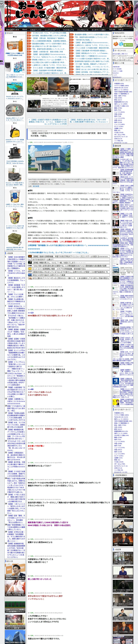Viewport: 138px width, 644px height.
Task: Open the VIP・なんj (789) category
Action: [120, 134]
